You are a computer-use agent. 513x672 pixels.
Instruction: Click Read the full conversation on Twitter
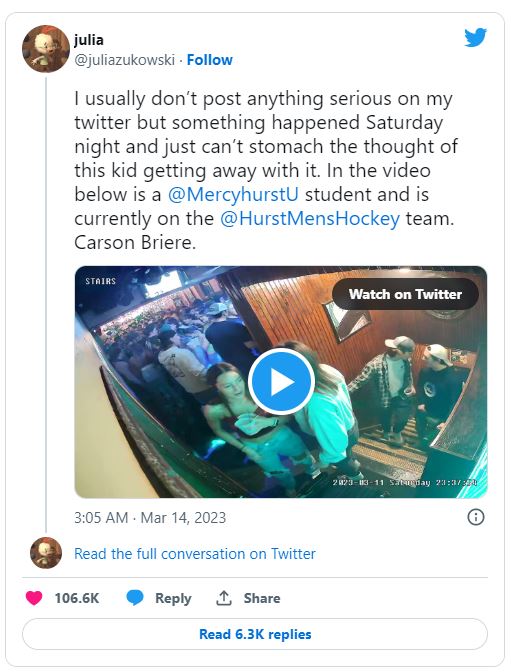pos(195,554)
